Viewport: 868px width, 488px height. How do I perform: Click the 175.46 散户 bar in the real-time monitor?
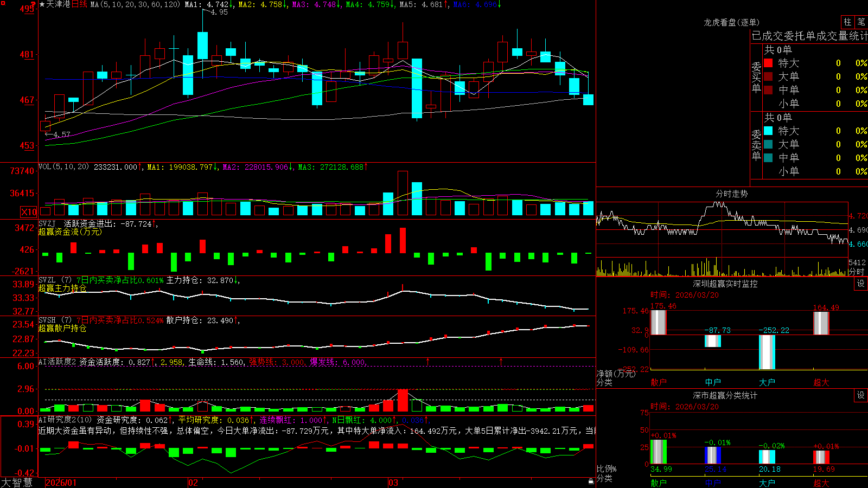659,323
